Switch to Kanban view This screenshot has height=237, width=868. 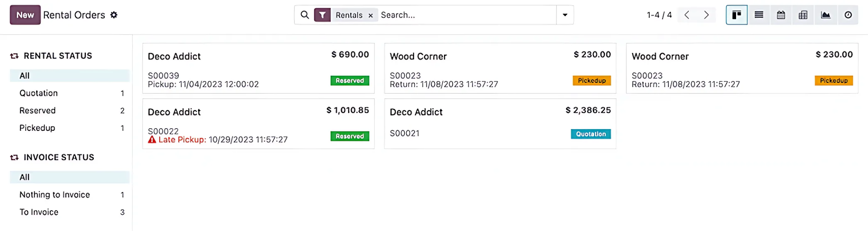click(x=736, y=15)
